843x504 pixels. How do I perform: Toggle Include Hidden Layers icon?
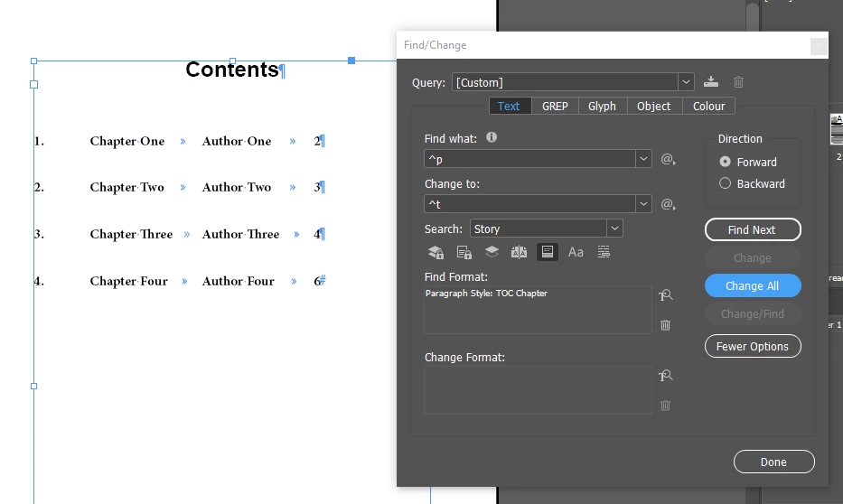click(492, 252)
